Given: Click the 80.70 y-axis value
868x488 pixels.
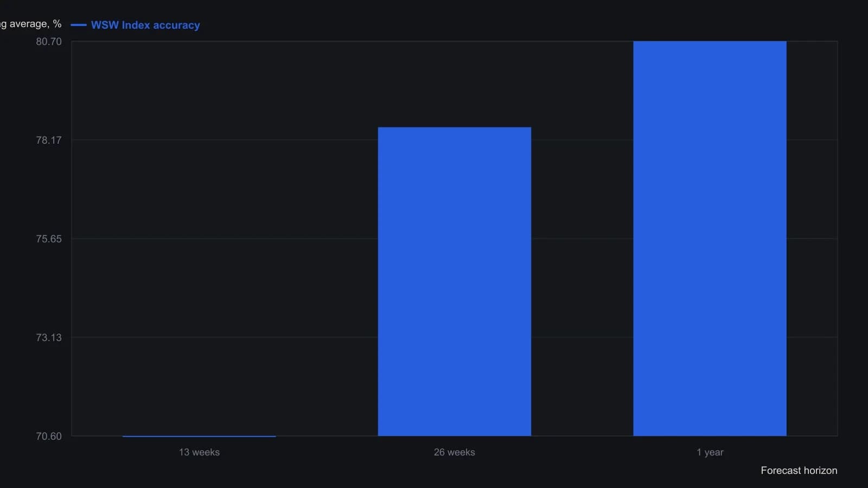Looking at the screenshot, I should pyautogui.click(x=49, y=42).
